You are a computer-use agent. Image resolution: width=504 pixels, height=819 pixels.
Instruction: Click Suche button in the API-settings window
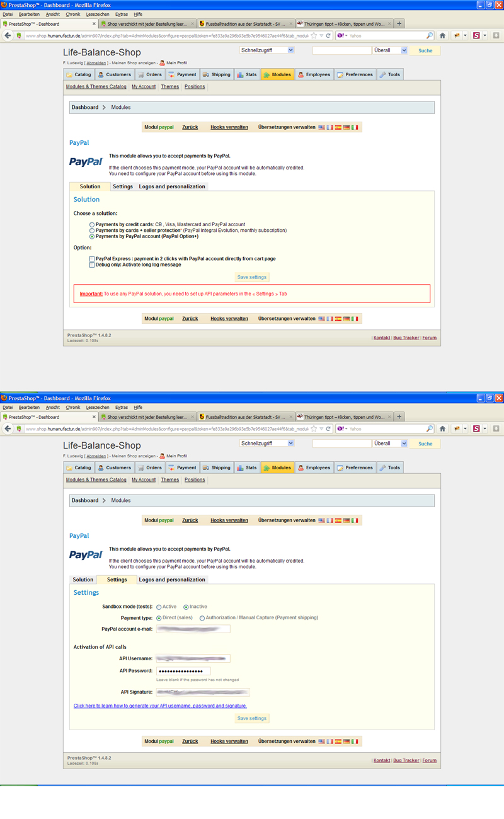[x=425, y=444]
